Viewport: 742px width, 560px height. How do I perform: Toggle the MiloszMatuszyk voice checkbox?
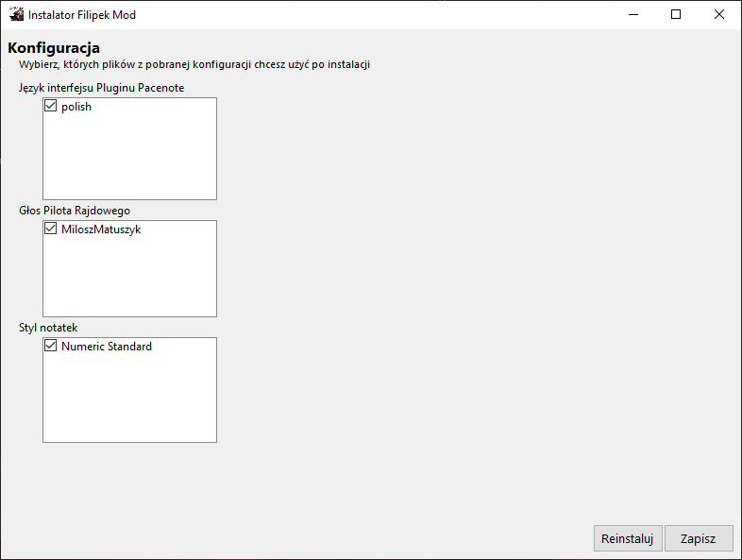51,229
